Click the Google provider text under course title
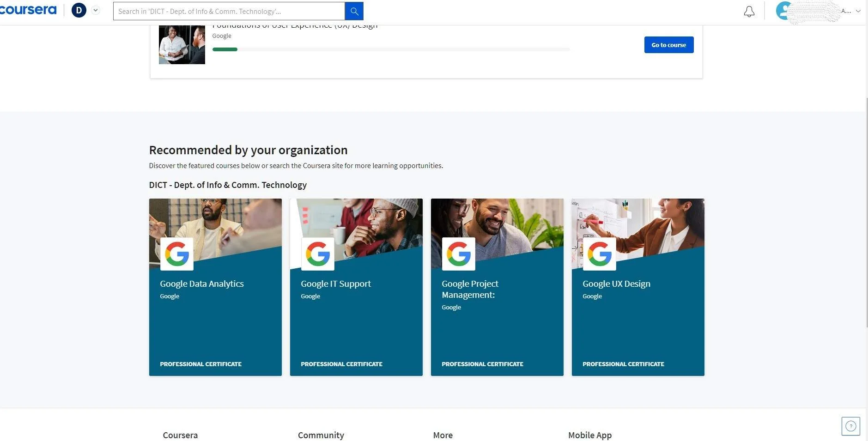Screen dimensions: 868x441 222,36
